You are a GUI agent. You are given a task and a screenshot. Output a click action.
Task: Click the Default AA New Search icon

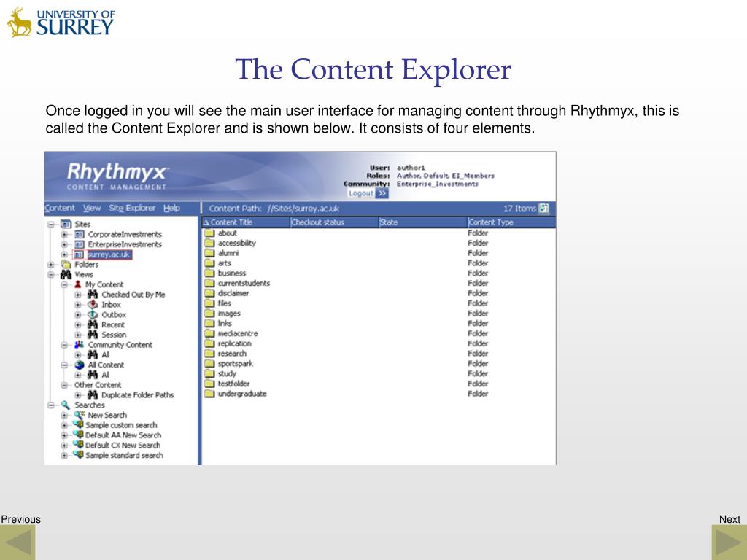(x=78, y=435)
